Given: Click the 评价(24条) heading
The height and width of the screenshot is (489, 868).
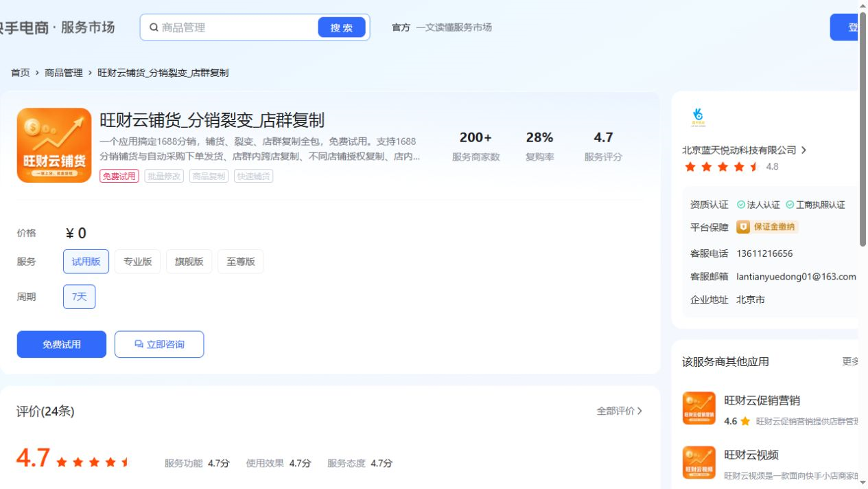Looking at the screenshot, I should point(45,411).
